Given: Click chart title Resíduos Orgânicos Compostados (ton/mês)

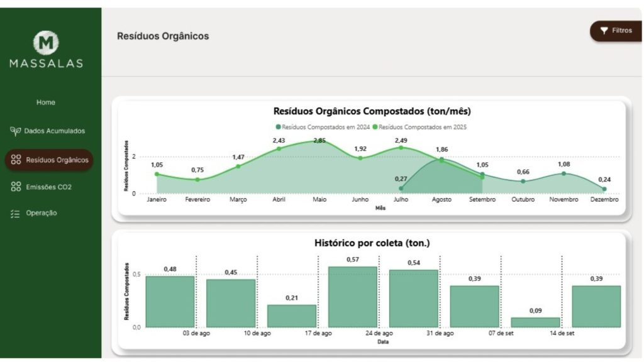Looking at the screenshot, I should point(372,111).
